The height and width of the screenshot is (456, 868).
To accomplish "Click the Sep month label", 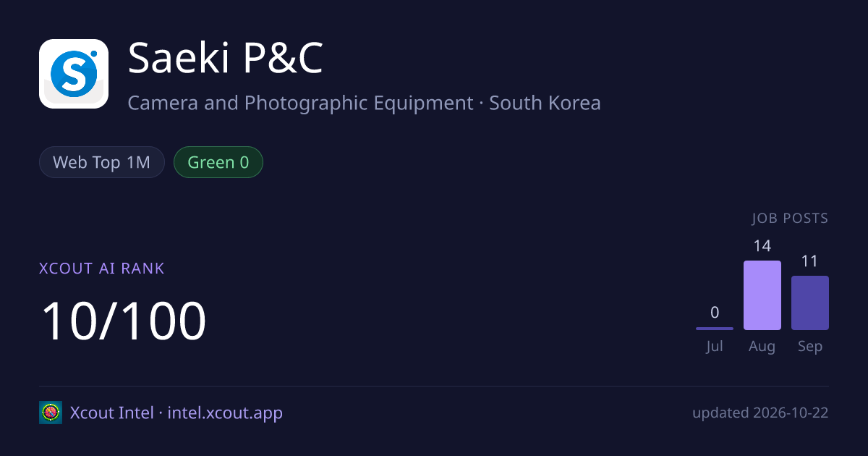I will tap(810, 347).
